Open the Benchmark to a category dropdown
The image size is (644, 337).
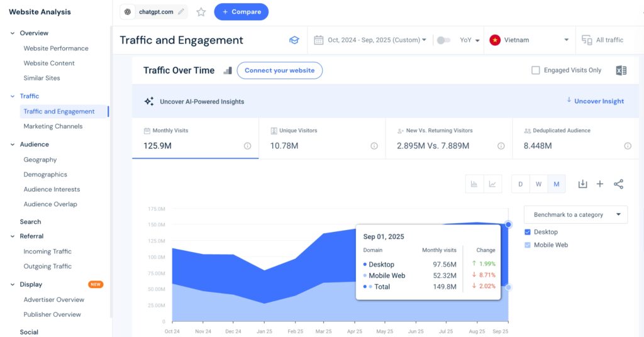point(575,214)
